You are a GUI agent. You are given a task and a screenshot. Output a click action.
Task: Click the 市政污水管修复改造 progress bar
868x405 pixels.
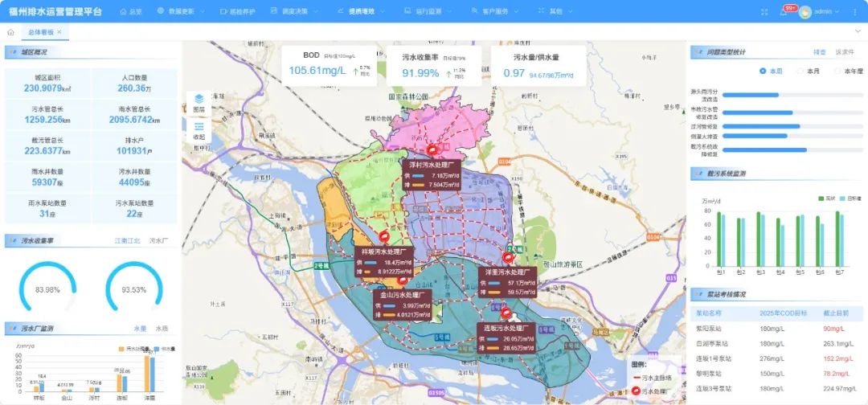click(x=792, y=112)
